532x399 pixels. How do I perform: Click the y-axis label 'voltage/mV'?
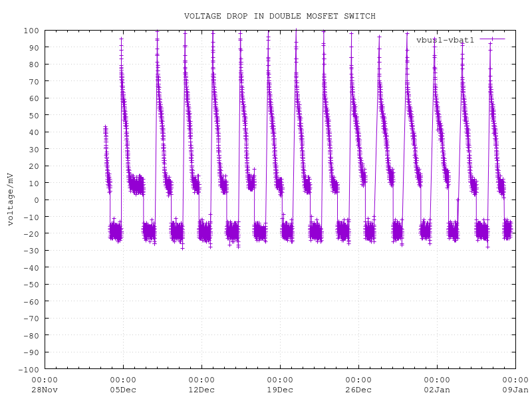point(11,199)
